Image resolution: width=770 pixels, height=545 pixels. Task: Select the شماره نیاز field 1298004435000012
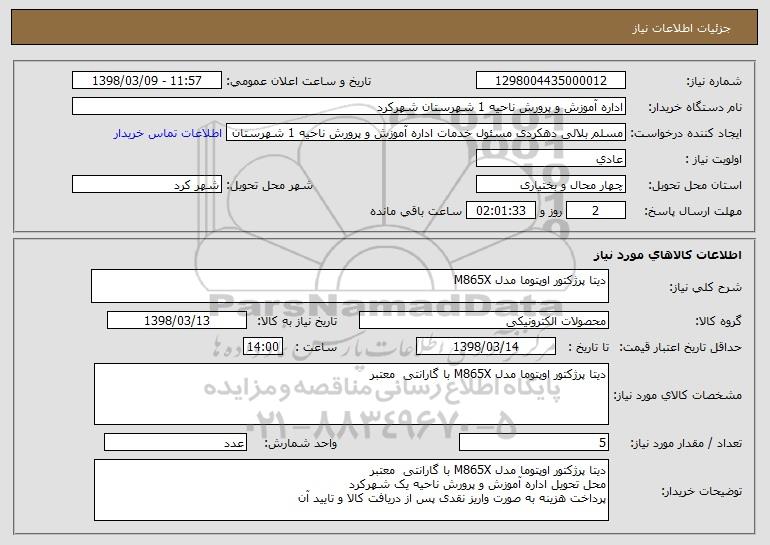click(551, 81)
